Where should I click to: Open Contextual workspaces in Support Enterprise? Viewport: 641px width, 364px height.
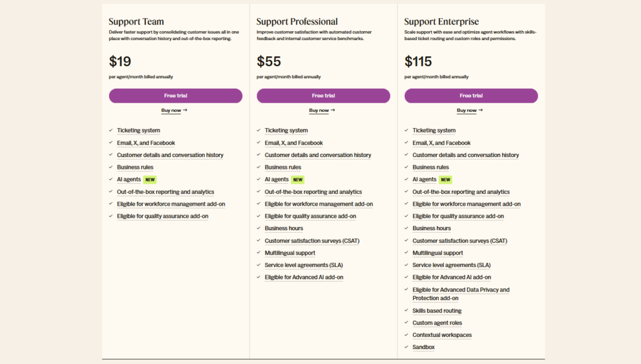click(x=442, y=335)
